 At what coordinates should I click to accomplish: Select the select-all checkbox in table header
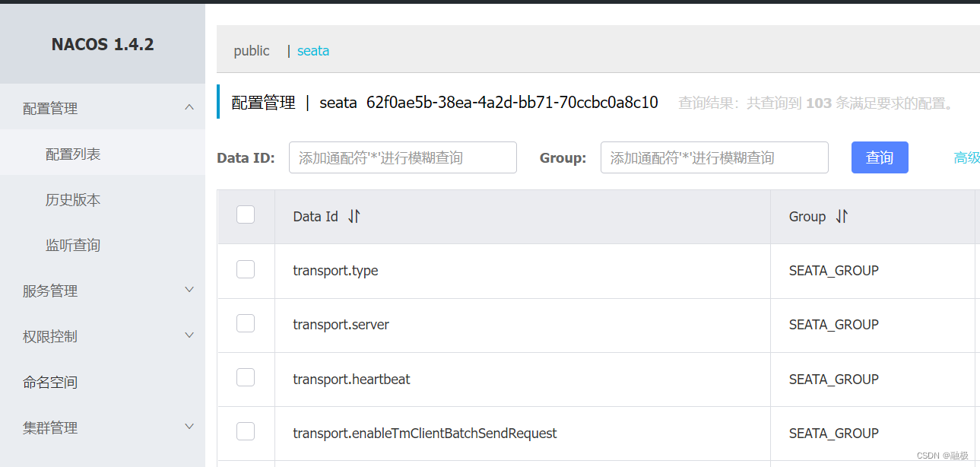245,214
